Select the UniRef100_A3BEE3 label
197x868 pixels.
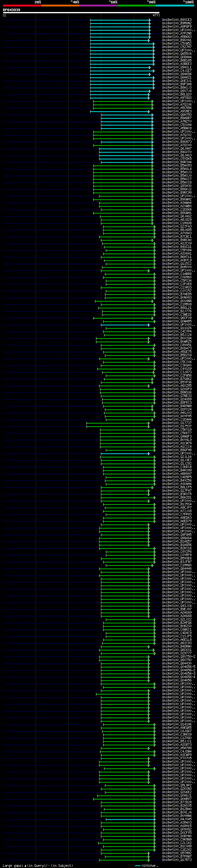[177, 64]
